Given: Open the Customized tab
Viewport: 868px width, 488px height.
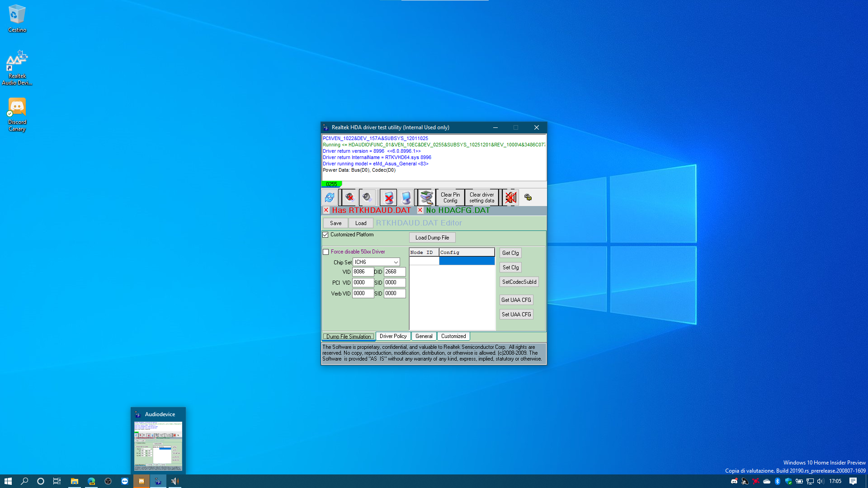Looking at the screenshot, I should (x=453, y=336).
